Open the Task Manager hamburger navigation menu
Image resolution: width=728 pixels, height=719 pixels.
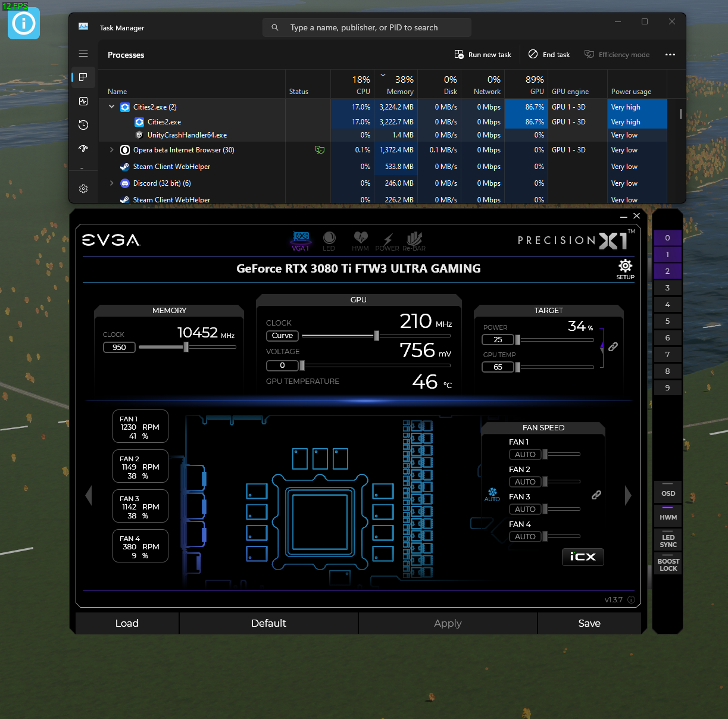click(83, 54)
